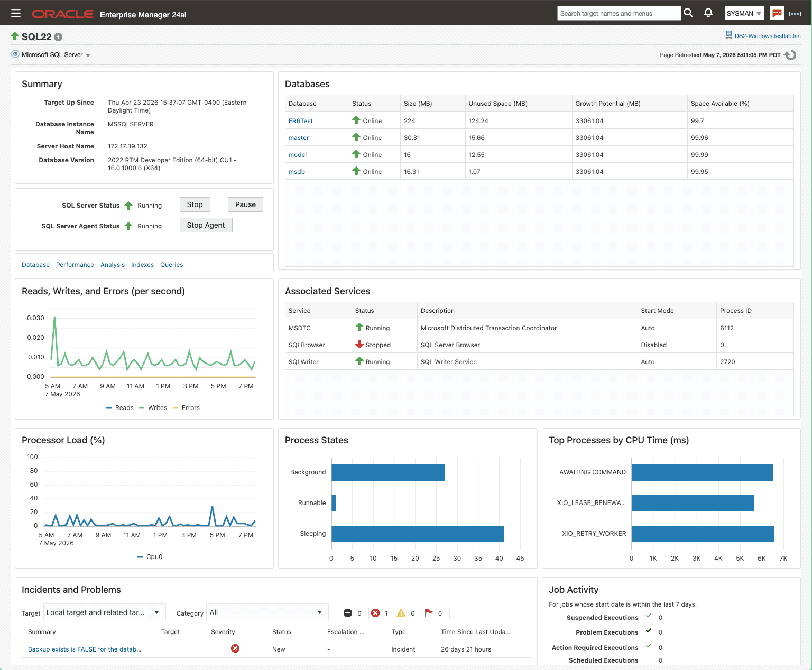Open the model database link
The height and width of the screenshot is (670, 812).
(298, 155)
